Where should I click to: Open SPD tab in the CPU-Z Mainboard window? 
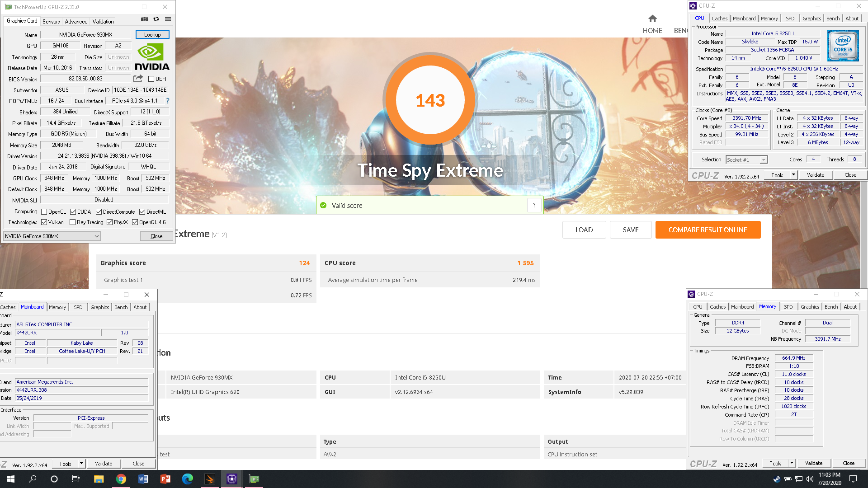pyautogui.click(x=78, y=307)
